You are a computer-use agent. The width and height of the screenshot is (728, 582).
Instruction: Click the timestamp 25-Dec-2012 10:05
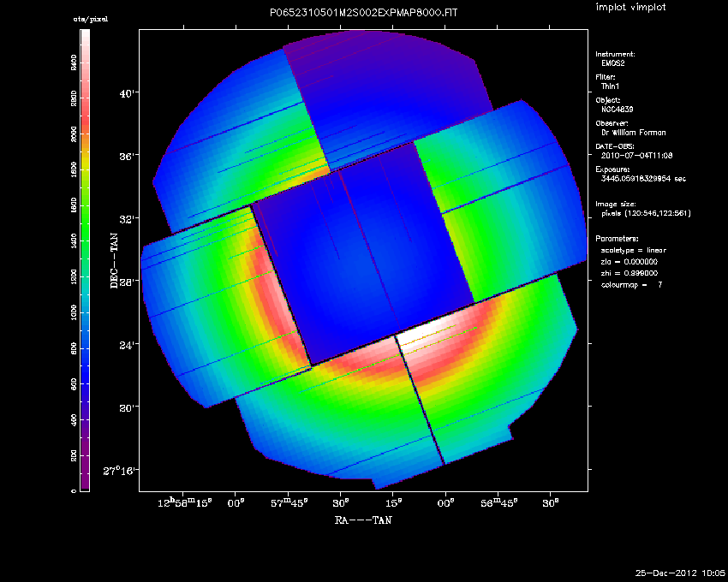(680, 573)
